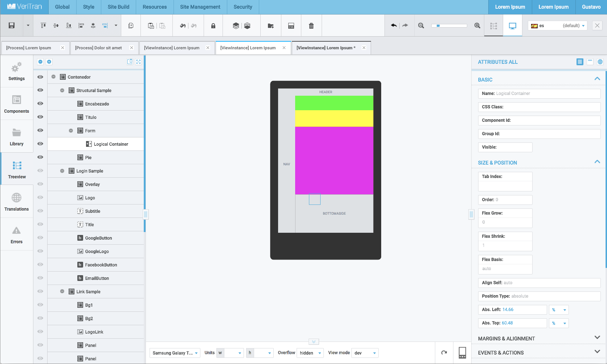Click the magenta block in preview
607x364 pixels.
pos(334,160)
